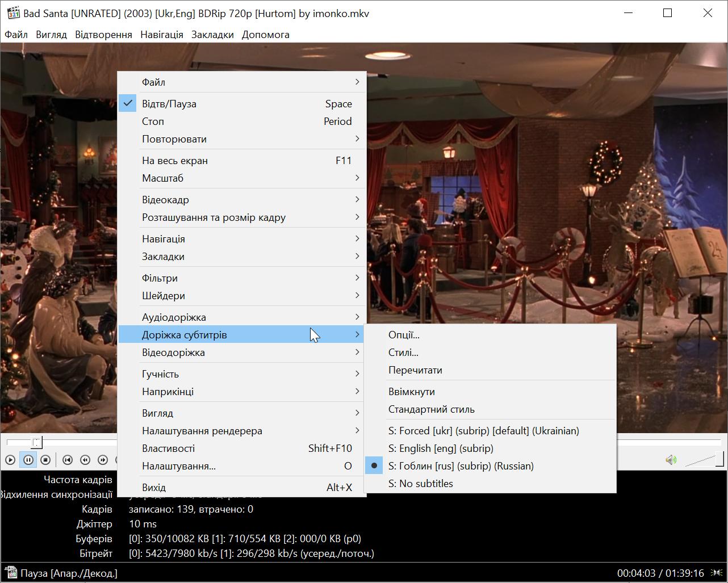Image resolution: width=728 pixels, height=583 pixels.
Task: Expand the Масштаб submenu
Action: pyautogui.click(x=242, y=178)
